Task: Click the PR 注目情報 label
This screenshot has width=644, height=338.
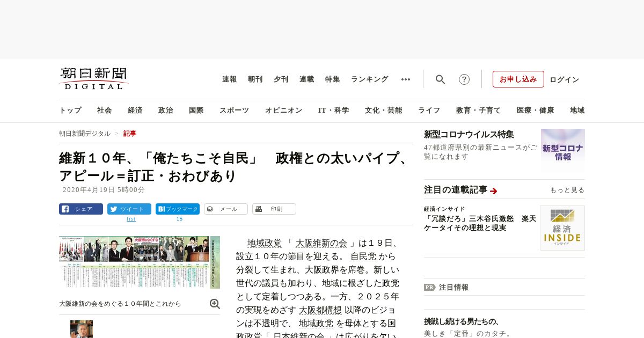Action: coord(447,287)
